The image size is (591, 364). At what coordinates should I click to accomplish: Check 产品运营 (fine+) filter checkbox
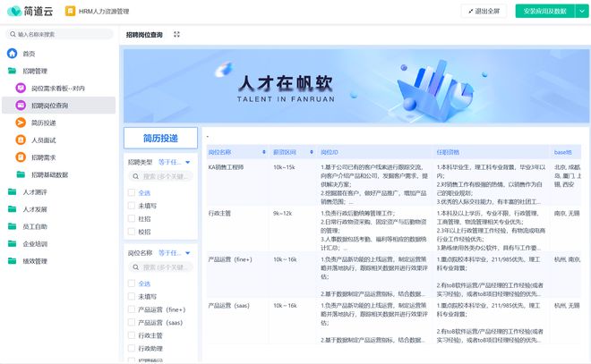pos(132,309)
